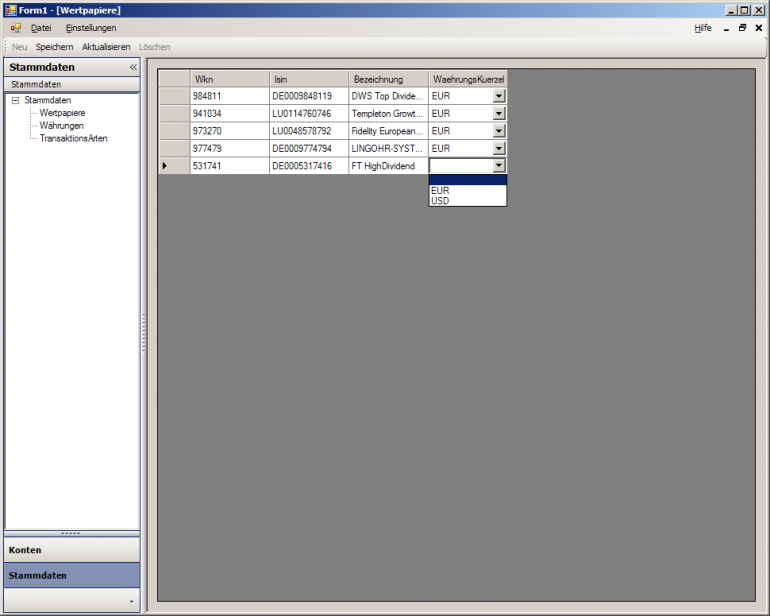Choose USD in the open currency list

[x=468, y=201]
